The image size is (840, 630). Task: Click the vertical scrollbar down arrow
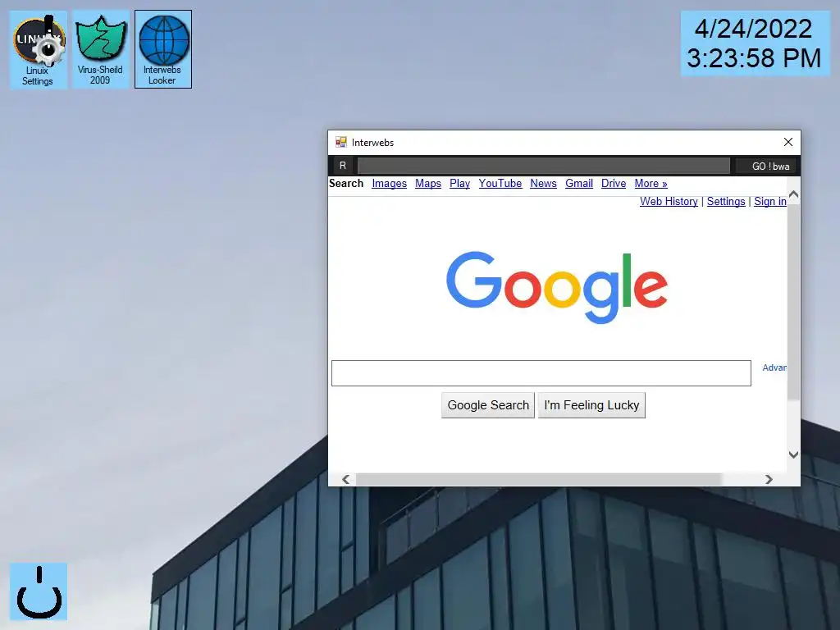(x=793, y=454)
